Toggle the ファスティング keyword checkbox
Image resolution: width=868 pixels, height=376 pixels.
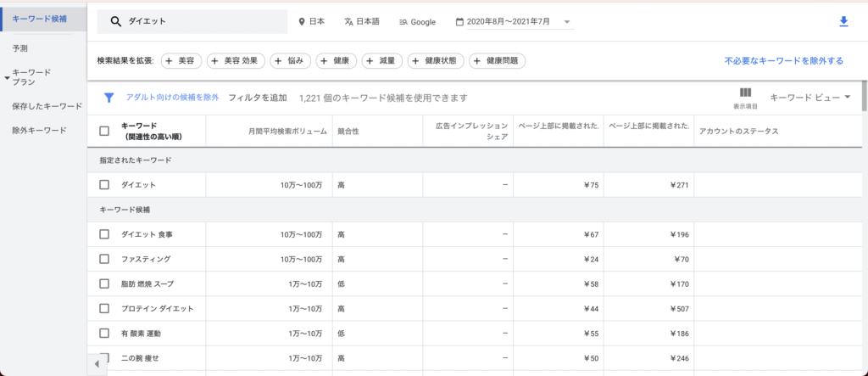coord(104,259)
